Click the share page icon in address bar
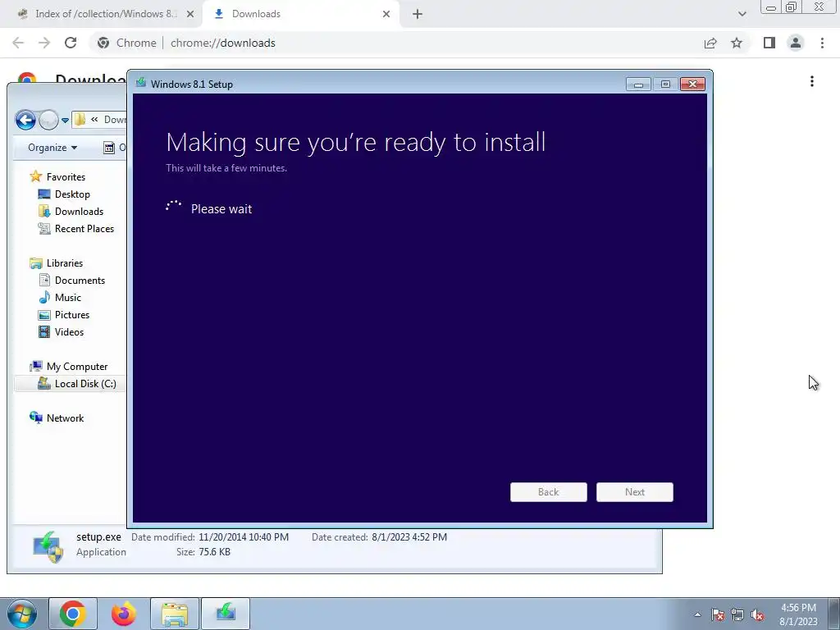Screen dimensions: 840x630 click(x=710, y=43)
